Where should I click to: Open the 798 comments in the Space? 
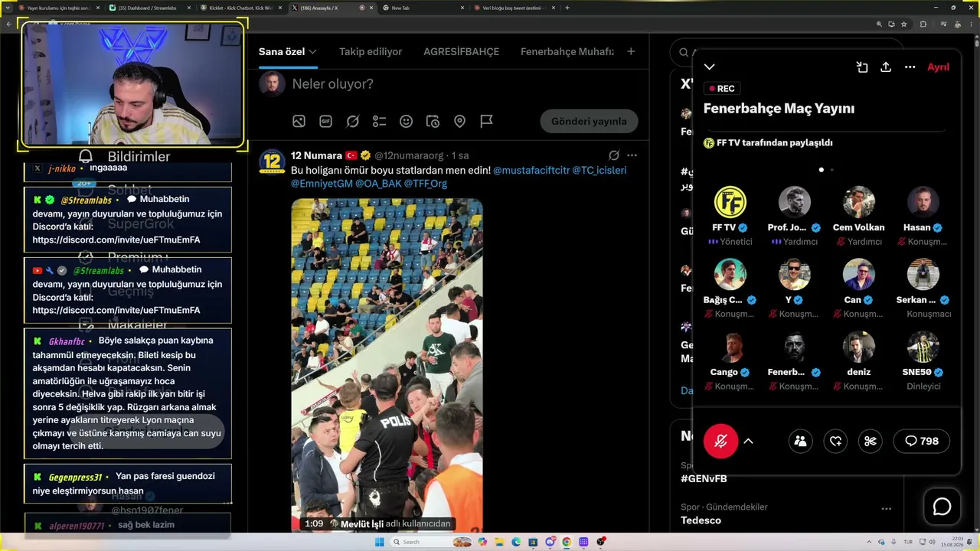click(922, 441)
